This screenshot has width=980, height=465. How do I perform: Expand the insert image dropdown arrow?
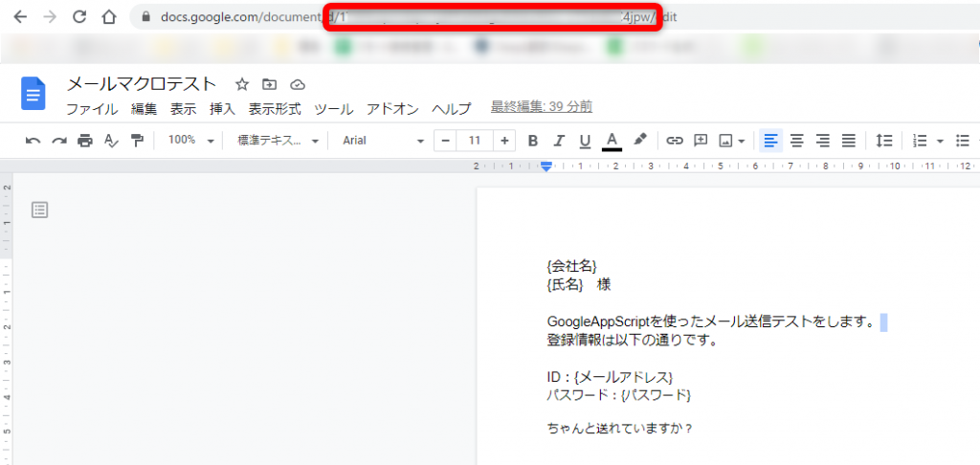pyautogui.click(x=742, y=142)
